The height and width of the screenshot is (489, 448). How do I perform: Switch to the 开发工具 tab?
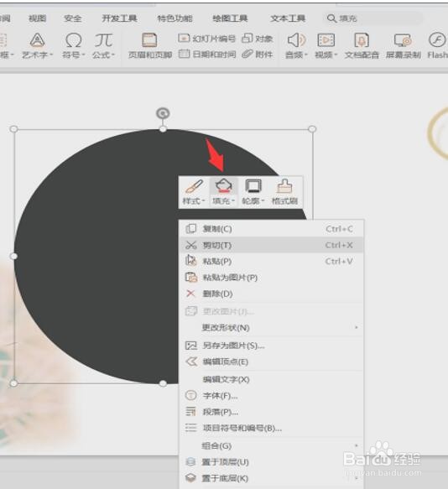[x=119, y=18]
